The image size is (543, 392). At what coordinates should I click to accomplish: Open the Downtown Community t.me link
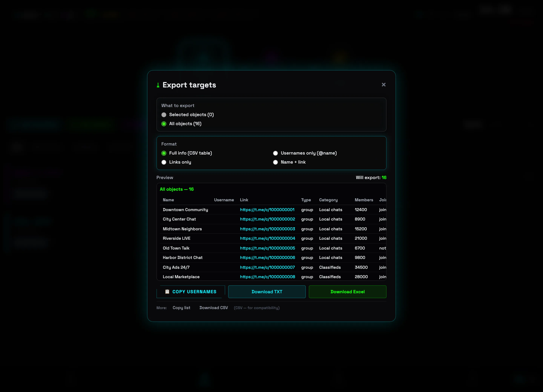pos(267,210)
